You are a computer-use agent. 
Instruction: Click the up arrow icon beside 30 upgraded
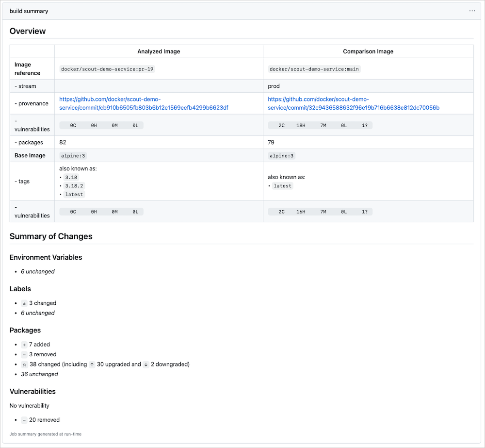click(92, 365)
